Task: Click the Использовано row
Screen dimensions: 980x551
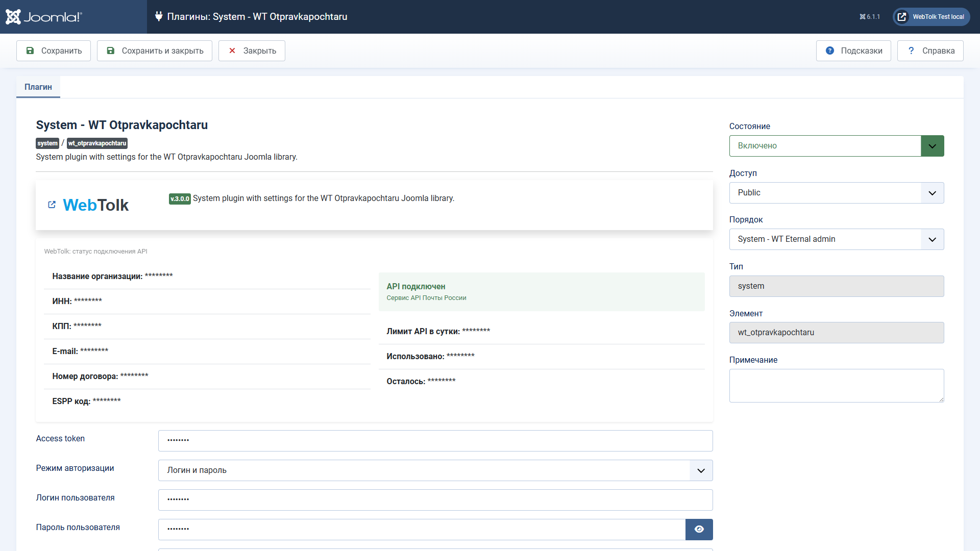Action: point(542,357)
